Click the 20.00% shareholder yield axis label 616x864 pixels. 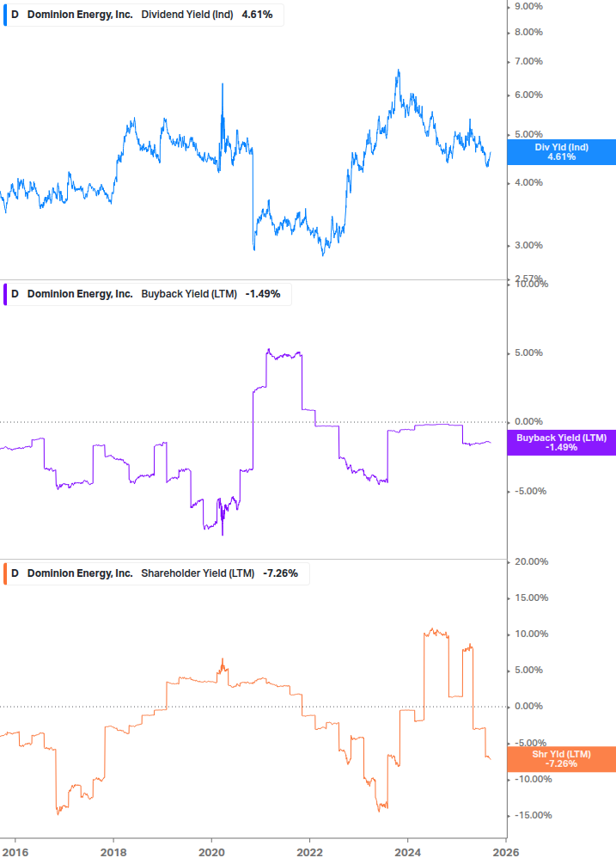pos(531,561)
